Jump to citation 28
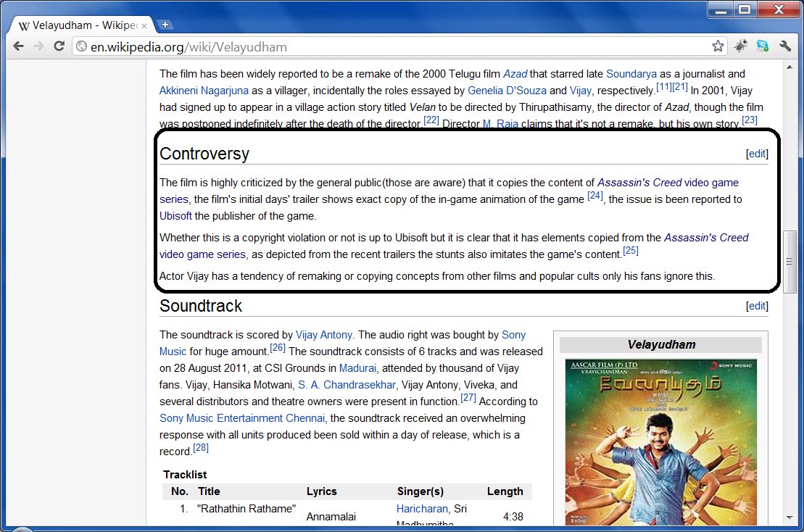Viewport: 804px width, 532px height. click(x=201, y=447)
